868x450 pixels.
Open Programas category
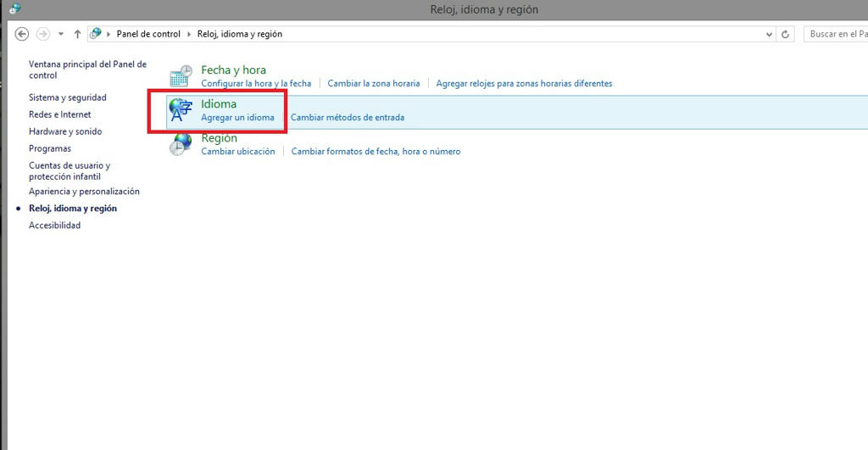(x=50, y=148)
